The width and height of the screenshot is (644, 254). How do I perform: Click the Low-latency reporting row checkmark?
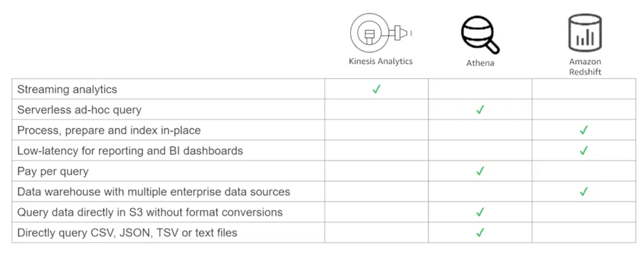click(584, 151)
